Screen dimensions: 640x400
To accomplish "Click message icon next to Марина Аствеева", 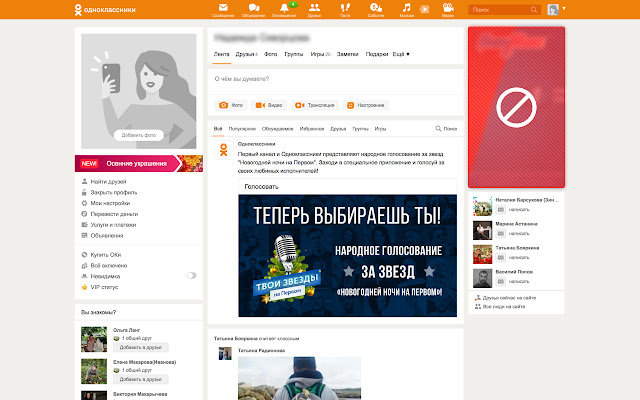I will click(x=501, y=233).
